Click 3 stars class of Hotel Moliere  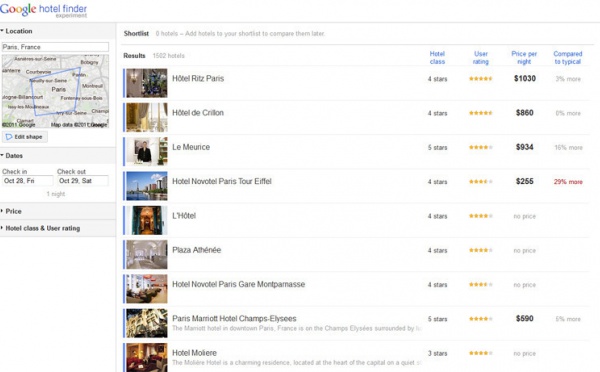(x=437, y=354)
